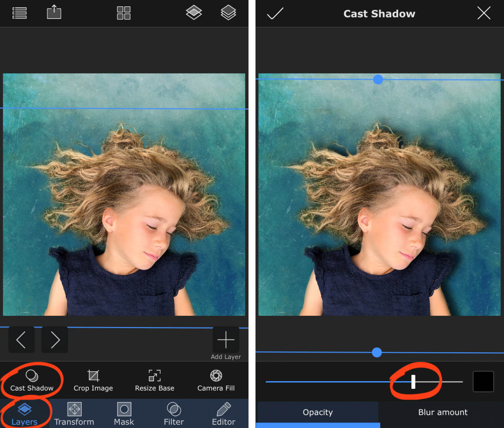Go to previous layer with left arrow
The image size is (504, 428).
21,340
